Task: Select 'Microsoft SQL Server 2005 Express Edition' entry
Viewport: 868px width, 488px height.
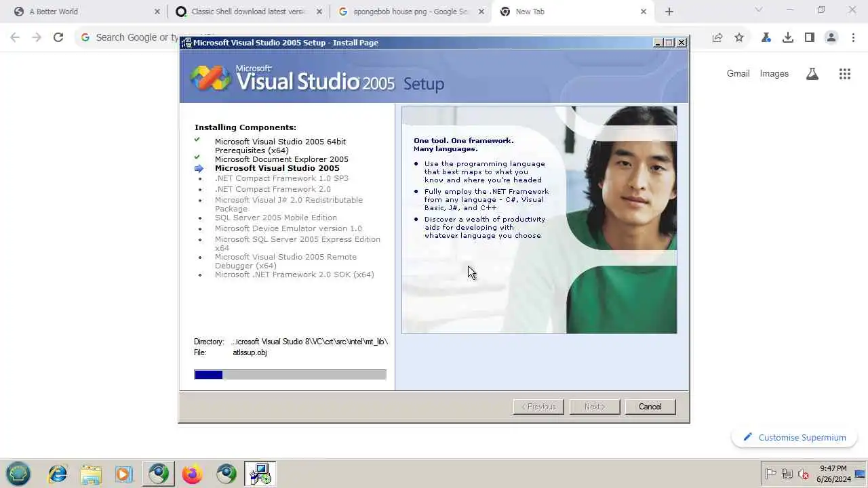Action: pos(298,243)
